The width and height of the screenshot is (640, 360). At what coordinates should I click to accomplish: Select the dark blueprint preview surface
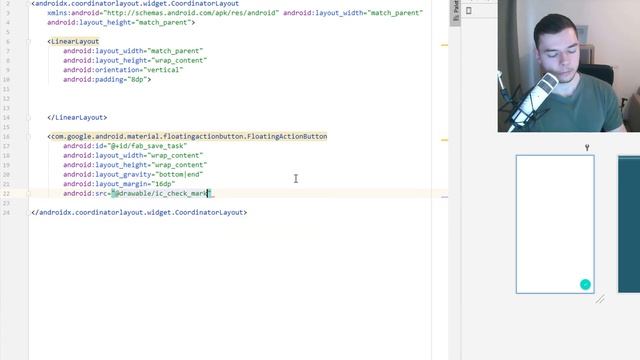click(x=629, y=224)
